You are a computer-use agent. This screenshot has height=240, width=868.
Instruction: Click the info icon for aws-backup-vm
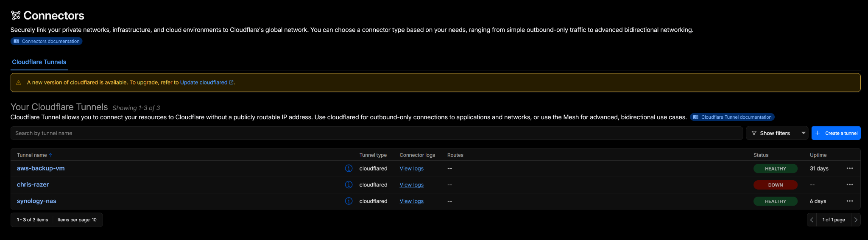(349, 168)
